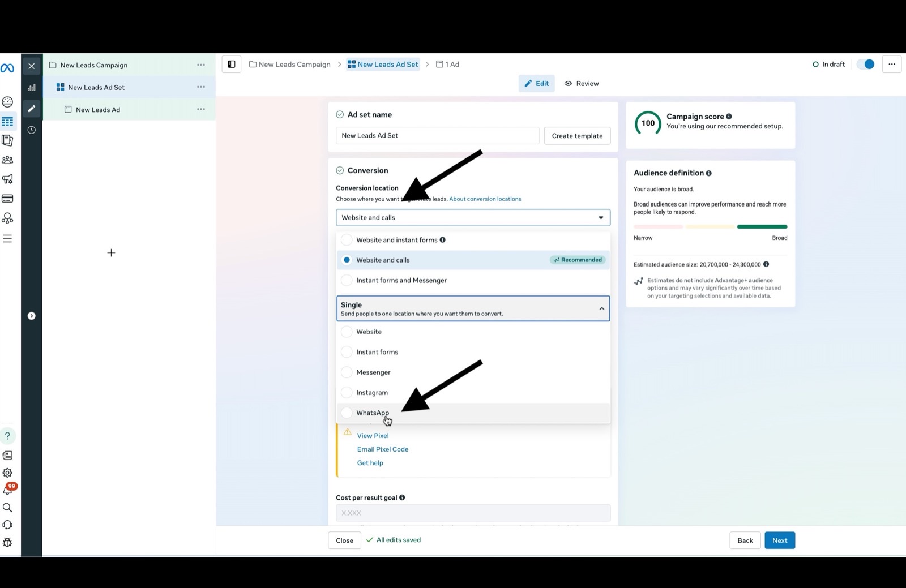Open campaigns table grid icon
This screenshot has height=588, width=906.
pyautogui.click(x=7, y=122)
